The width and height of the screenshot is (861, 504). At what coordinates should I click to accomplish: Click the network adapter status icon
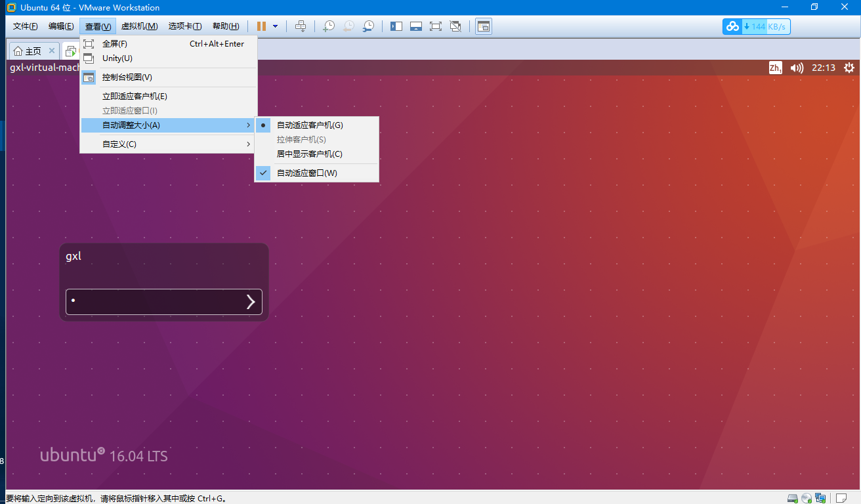coord(821,498)
